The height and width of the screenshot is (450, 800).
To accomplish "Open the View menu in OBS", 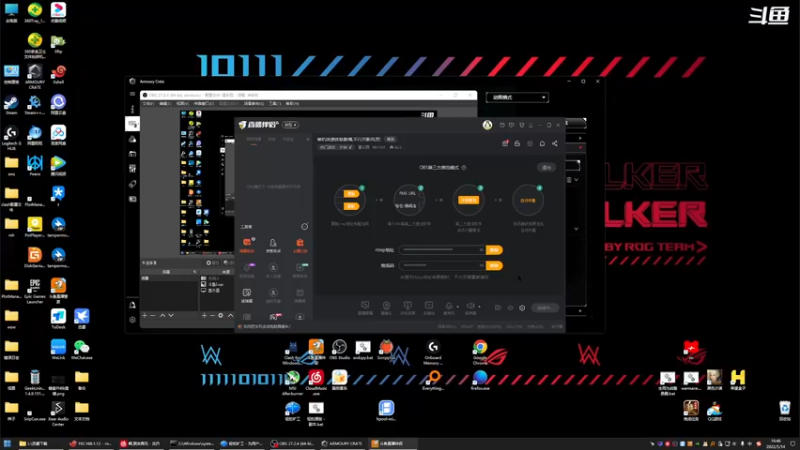I will pos(182,104).
